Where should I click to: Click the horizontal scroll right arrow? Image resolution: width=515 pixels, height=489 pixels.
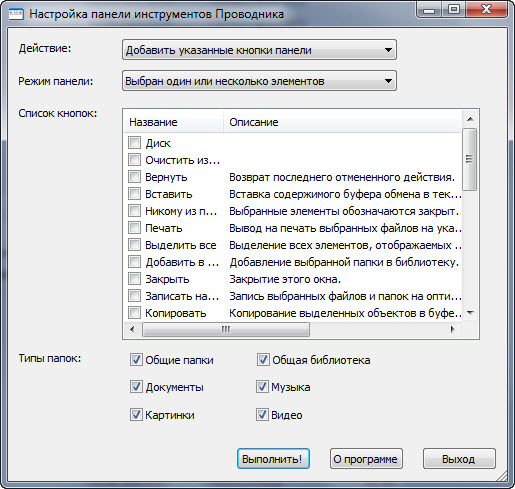coord(453,329)
